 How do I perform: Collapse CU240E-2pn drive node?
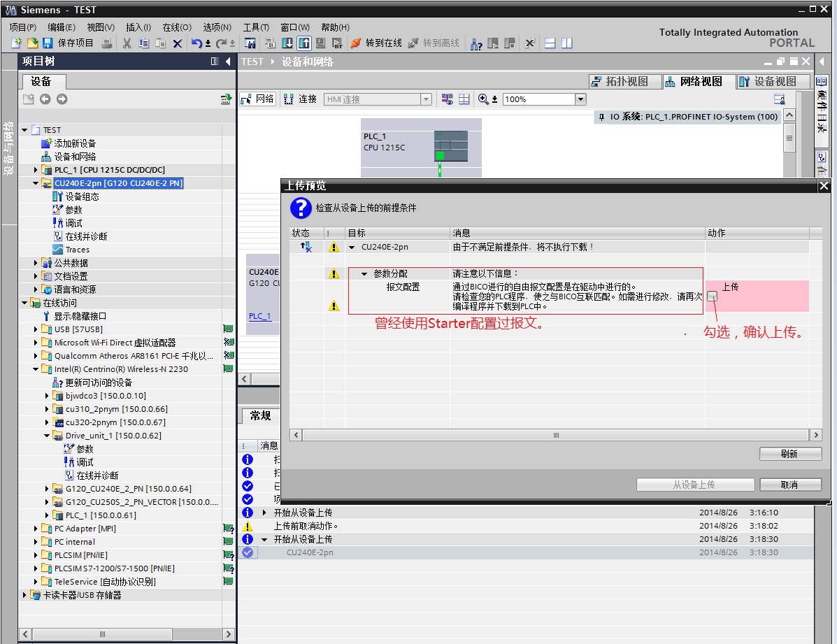[x=36, y=183]
